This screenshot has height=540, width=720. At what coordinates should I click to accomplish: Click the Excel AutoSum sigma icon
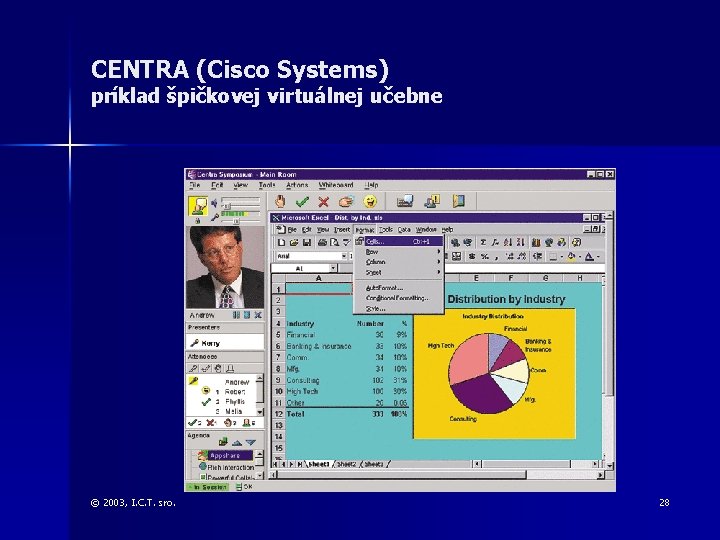click(x=483, y=242)
